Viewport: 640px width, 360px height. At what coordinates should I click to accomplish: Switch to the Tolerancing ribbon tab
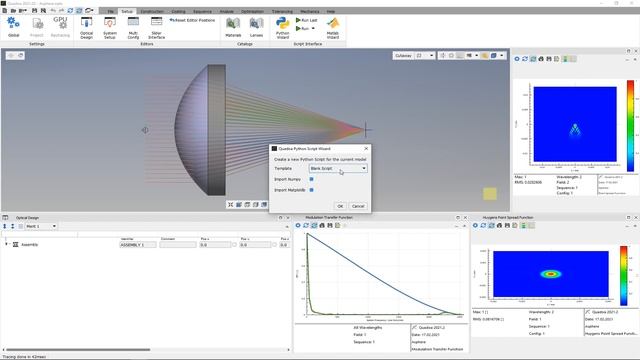pos(282,11)
